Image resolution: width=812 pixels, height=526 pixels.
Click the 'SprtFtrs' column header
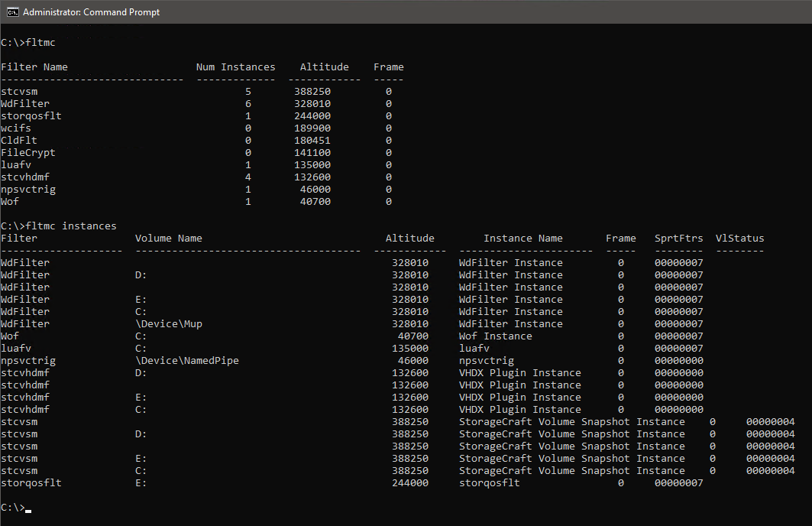click(x=678, y=239)
